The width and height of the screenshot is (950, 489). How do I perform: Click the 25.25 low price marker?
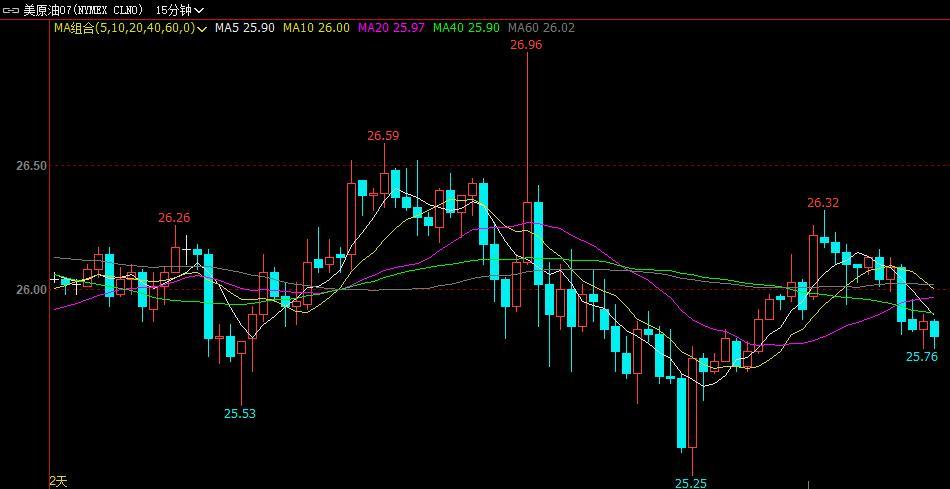[x=690, y=482]
